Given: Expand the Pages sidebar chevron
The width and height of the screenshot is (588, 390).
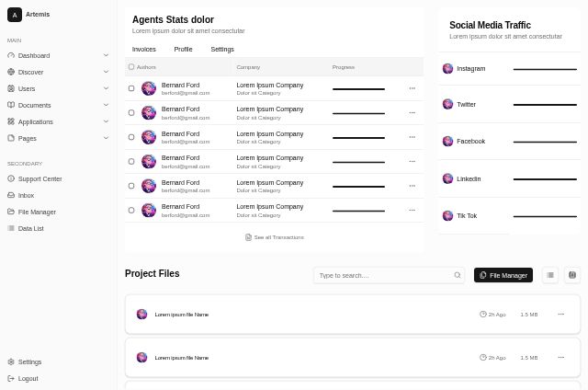Looking at the screenshot, I should pyautogui.click(x=106, y=138).
